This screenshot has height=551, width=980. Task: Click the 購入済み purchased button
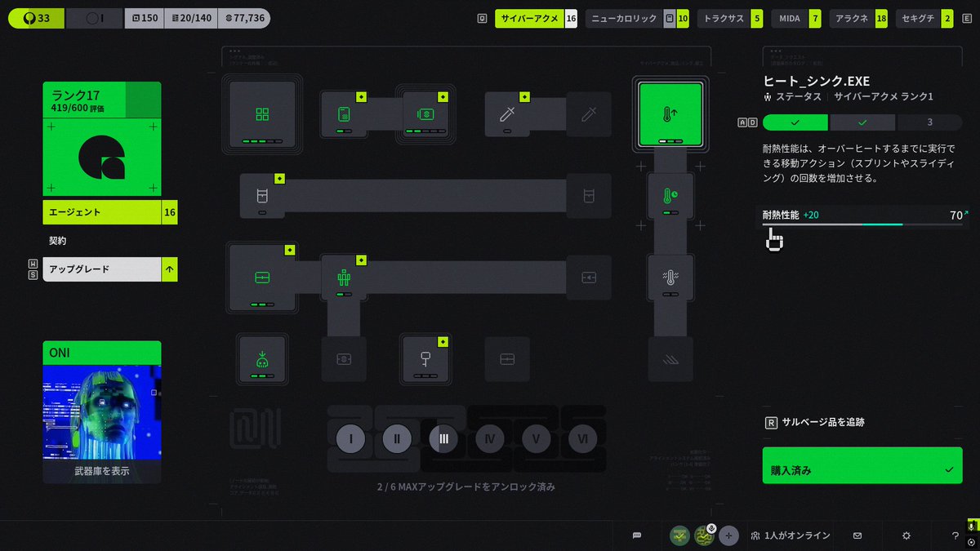pyautogui.click(x=862, y=465)
